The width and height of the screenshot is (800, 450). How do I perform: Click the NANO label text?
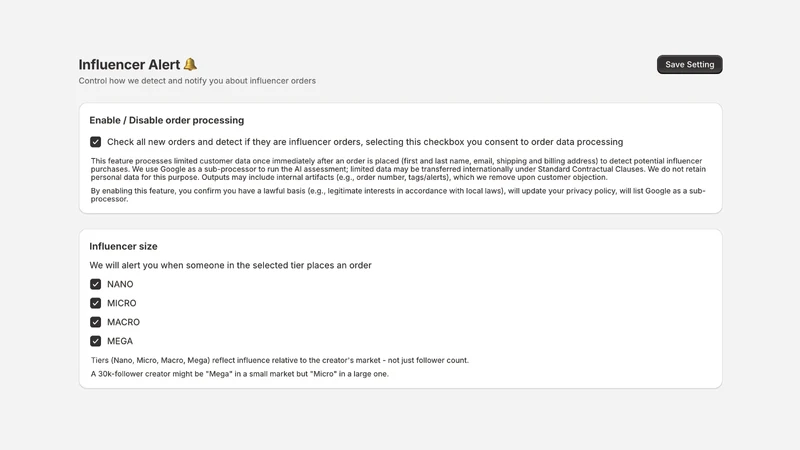pos(120,284)
